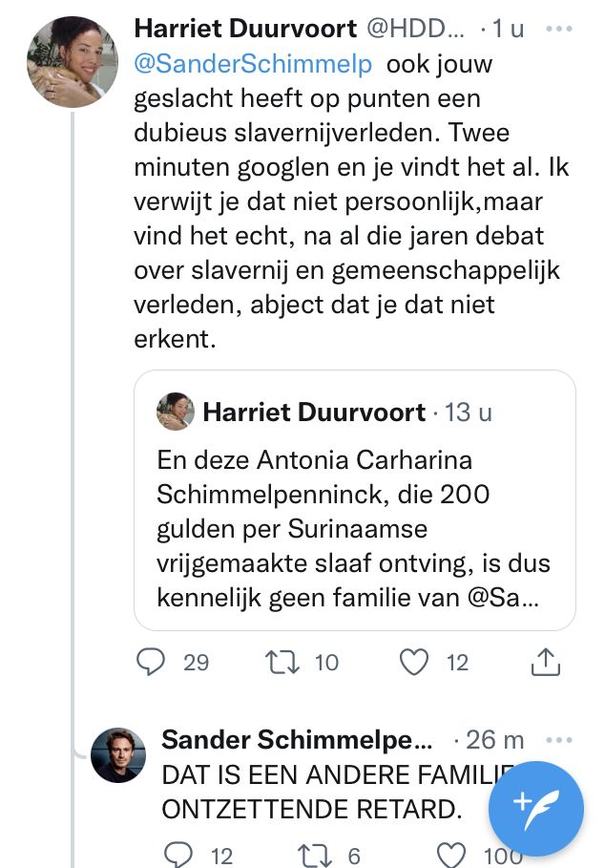Like Harriet Duurvoort's main tweet
Image resolution: width=605 pixels, height=868 pixels.
(x=413, y=662)
